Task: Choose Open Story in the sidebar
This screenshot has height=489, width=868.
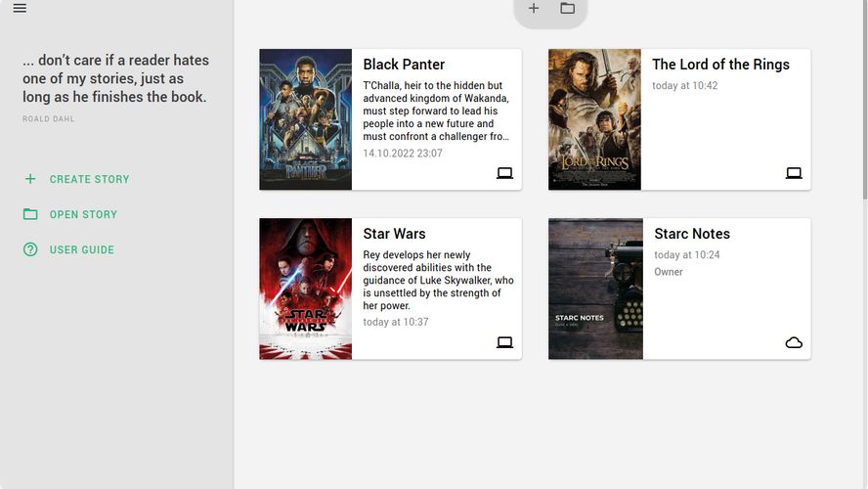Action: tap(83, 214)
